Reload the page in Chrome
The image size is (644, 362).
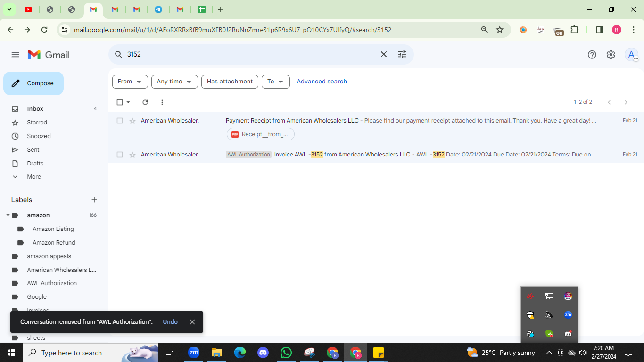(x=44, y=30)
